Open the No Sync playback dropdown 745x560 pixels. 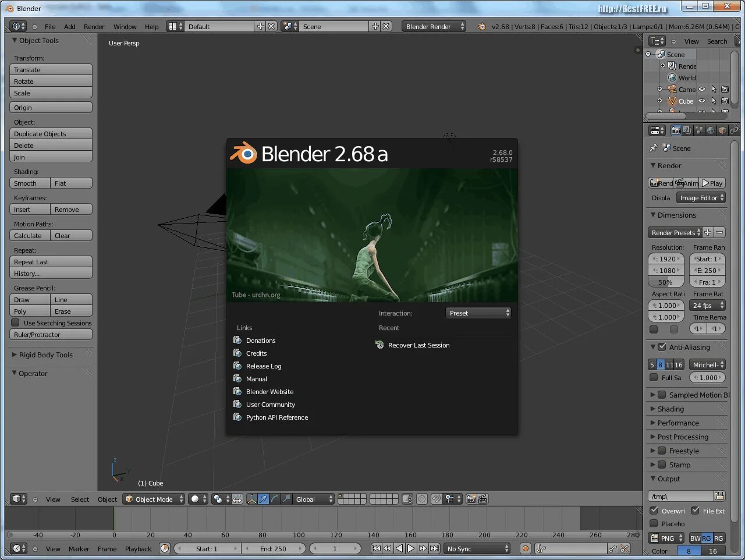[x=477, y=548]
